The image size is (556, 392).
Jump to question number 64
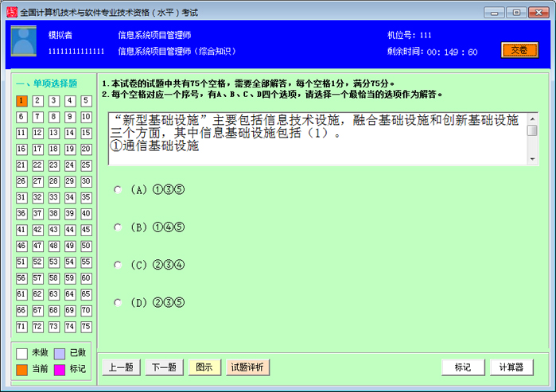tap(70, 294)
